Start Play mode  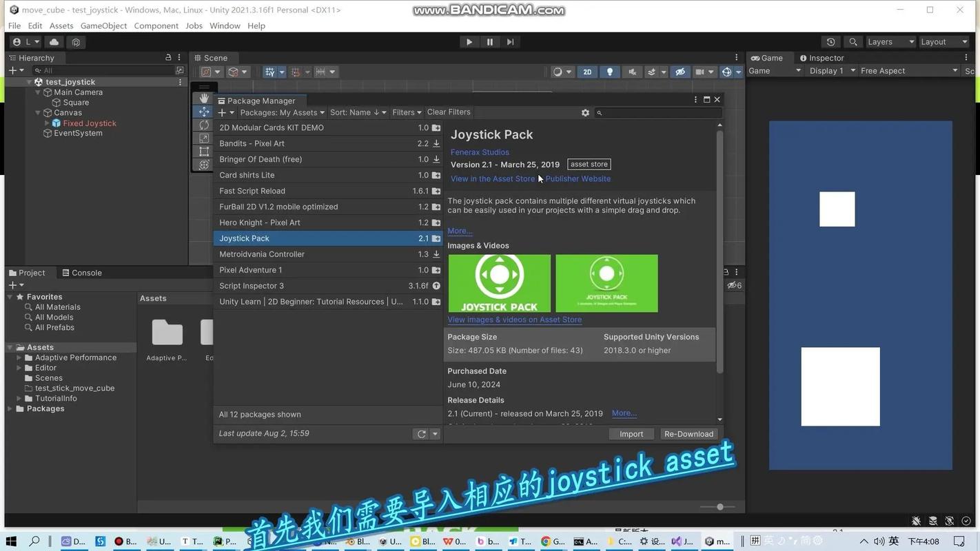(x=469, y=42)
